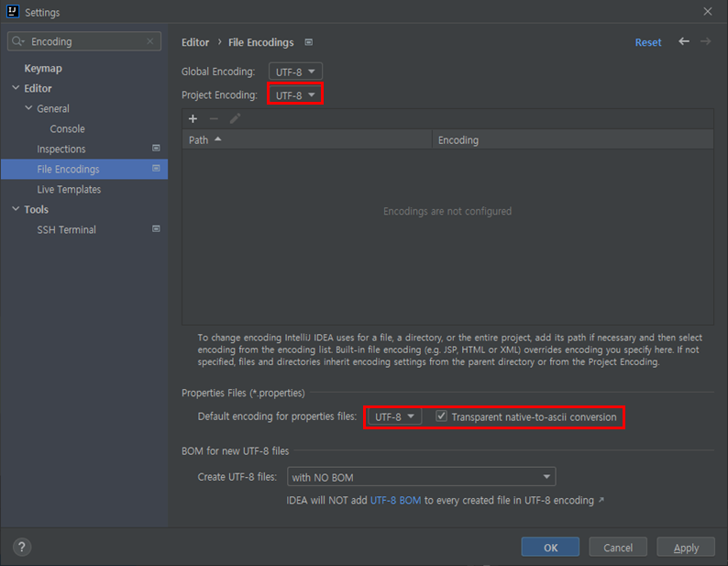The width and height of the screenshot is (728, 566).
Task: Click the OK button
Action: tap(550, 547)
